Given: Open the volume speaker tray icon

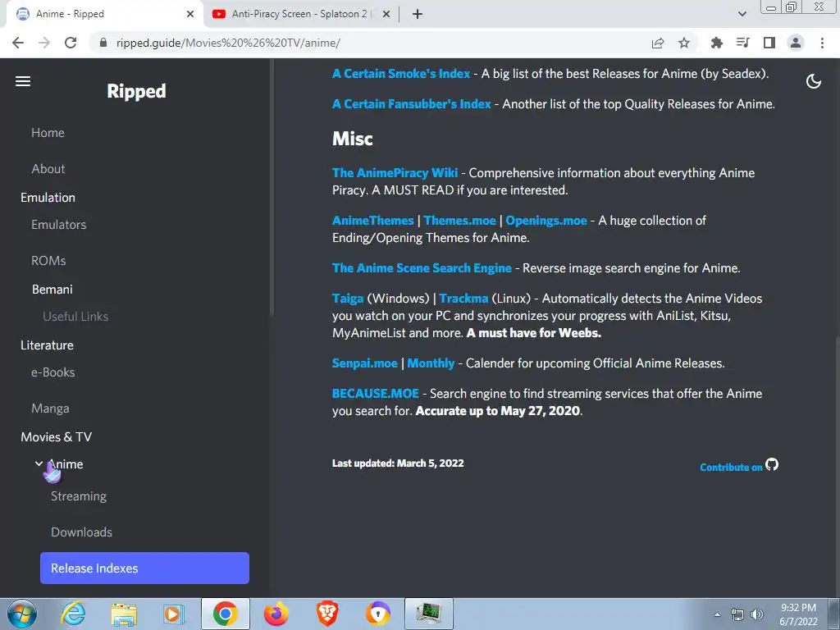Looking at the screenshot, I should click(x=756, y=614).
